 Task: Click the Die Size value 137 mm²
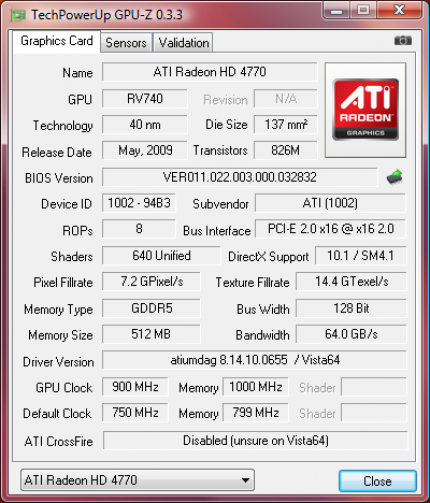(x=286, y=125)
